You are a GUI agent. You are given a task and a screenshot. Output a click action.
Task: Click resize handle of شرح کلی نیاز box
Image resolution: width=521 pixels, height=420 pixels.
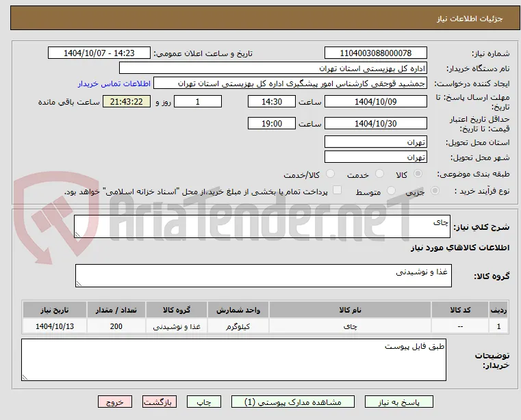click(77, 235)
